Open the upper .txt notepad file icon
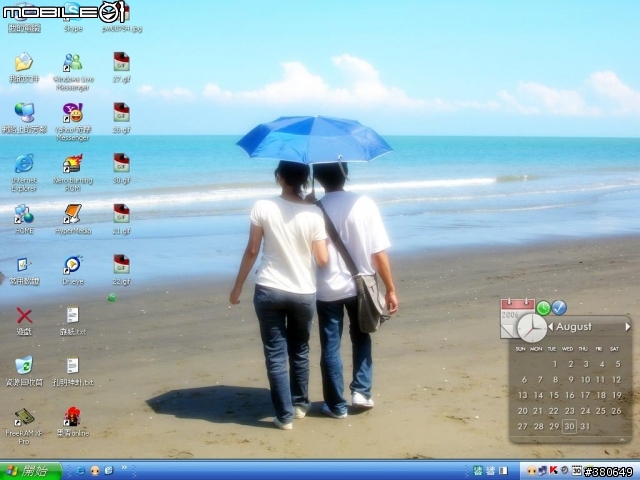The height and width of the screenshot is (480, 640). click(73, 315)
